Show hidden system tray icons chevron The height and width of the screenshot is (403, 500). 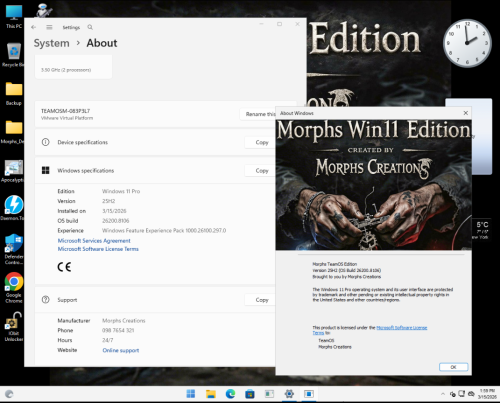click(x=443, y=394)
